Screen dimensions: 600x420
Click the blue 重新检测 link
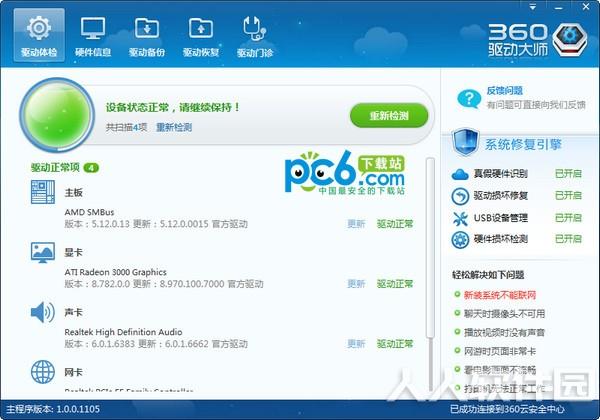tap(174, 127)
